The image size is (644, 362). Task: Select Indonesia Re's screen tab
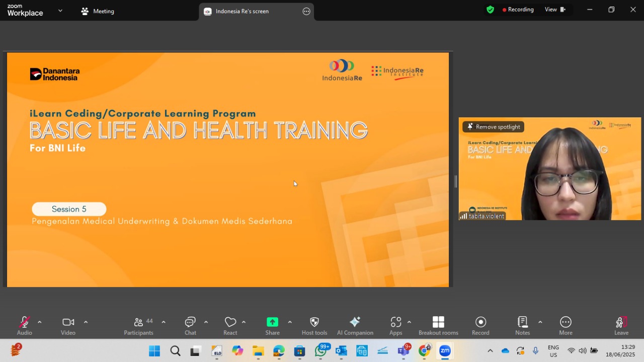(x=243, y=11)
